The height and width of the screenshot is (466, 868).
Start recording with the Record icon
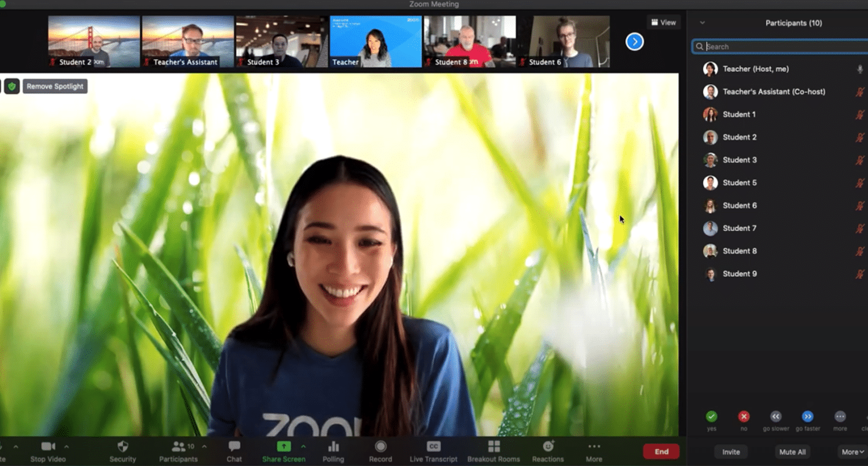click(380, 447)
